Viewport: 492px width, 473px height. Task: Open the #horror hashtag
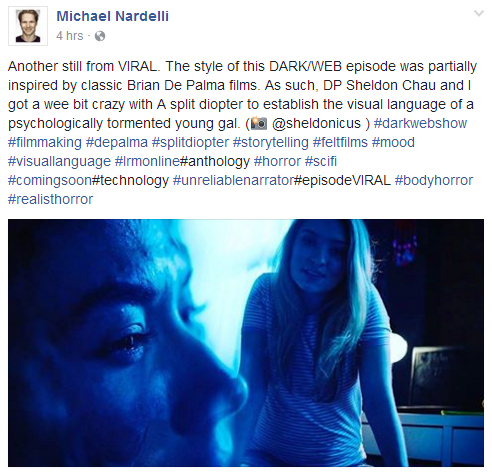coord(277,161)
